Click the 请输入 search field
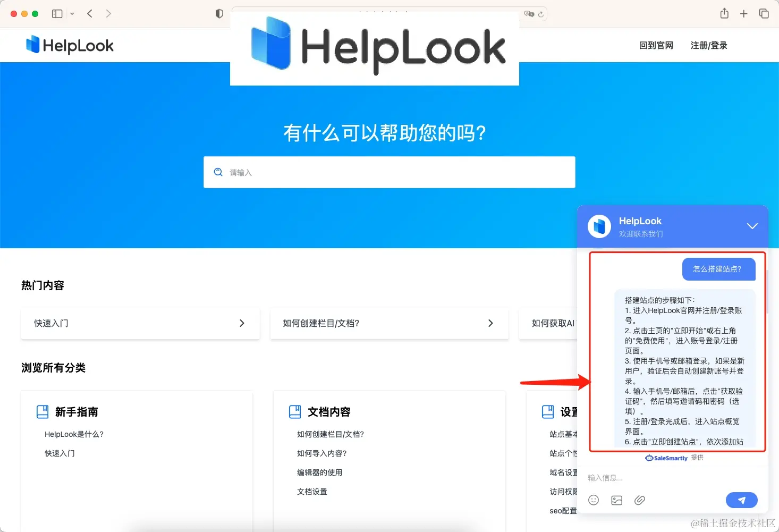This screenshot has height=532, width=779. click(x=389, y=172)
